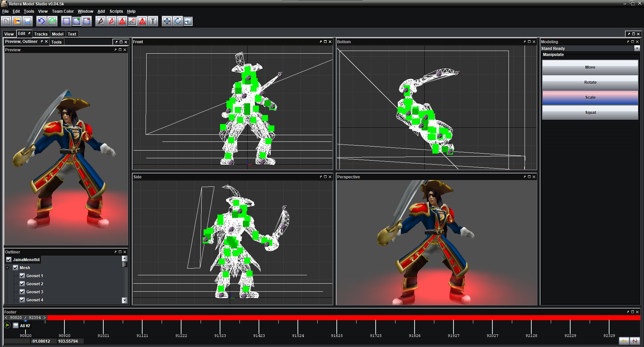Undock the Perspective panel with its arrow icon
Image resolution: width=644 pixels, height=347 pixels.
click(525, 177)
